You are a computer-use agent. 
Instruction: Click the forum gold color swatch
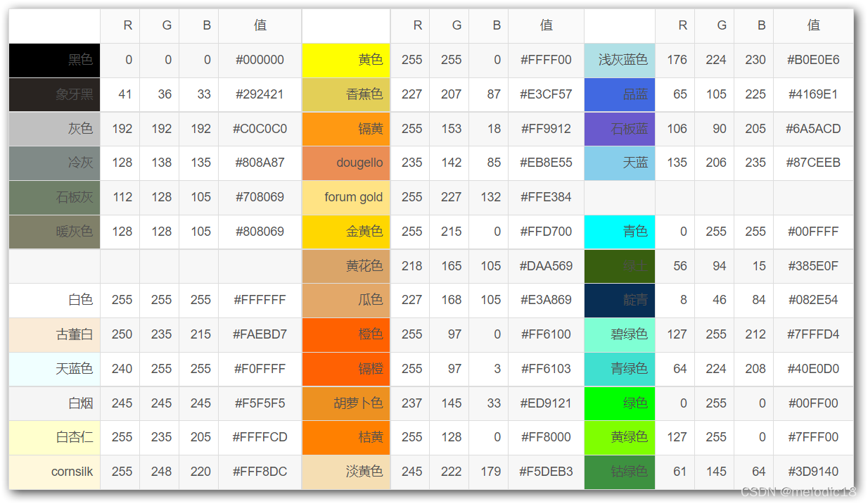(x=345, y=197)
